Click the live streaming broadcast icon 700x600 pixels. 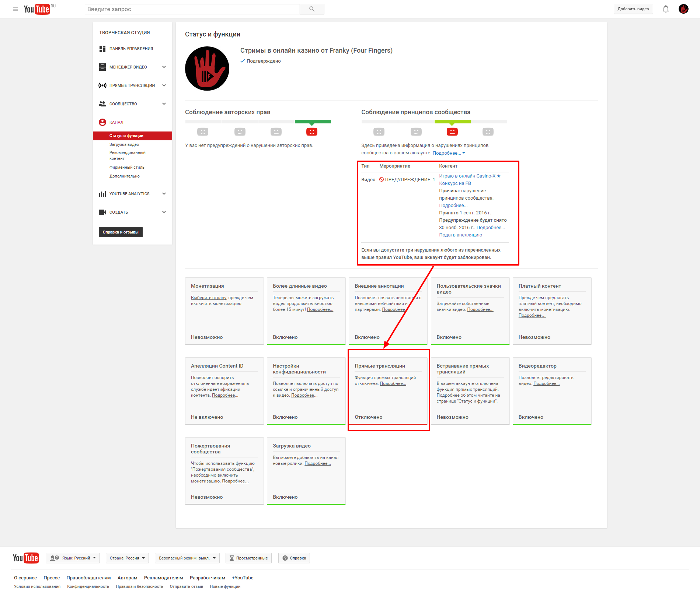click(x=102, y=85)
